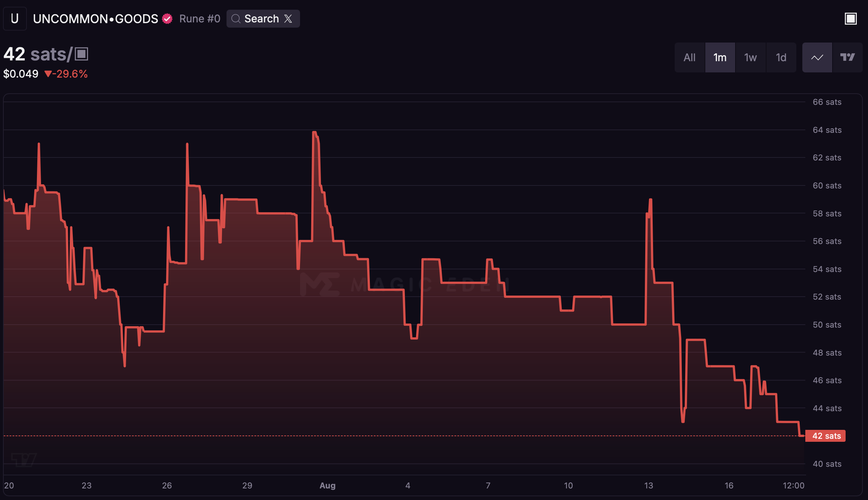Viewport: 868px width, 500px height.
Task: Click the red 42 sats price tag
Action: point(825,436)
